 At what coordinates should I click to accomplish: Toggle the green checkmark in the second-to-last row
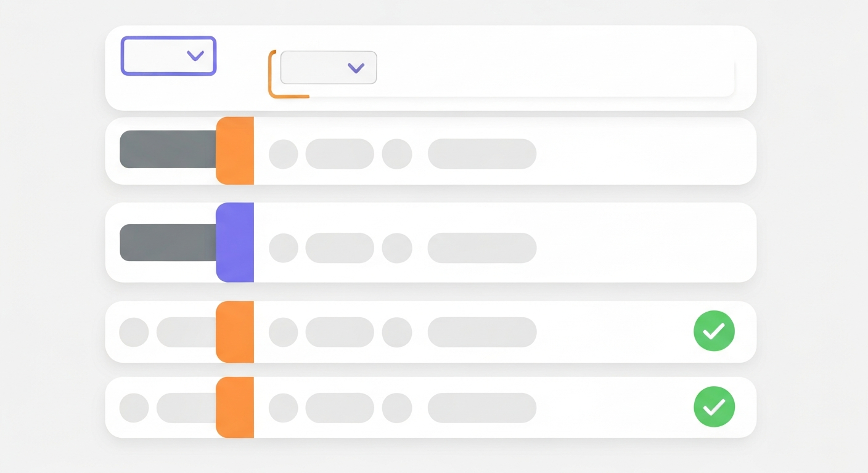(x=714, y=331)
